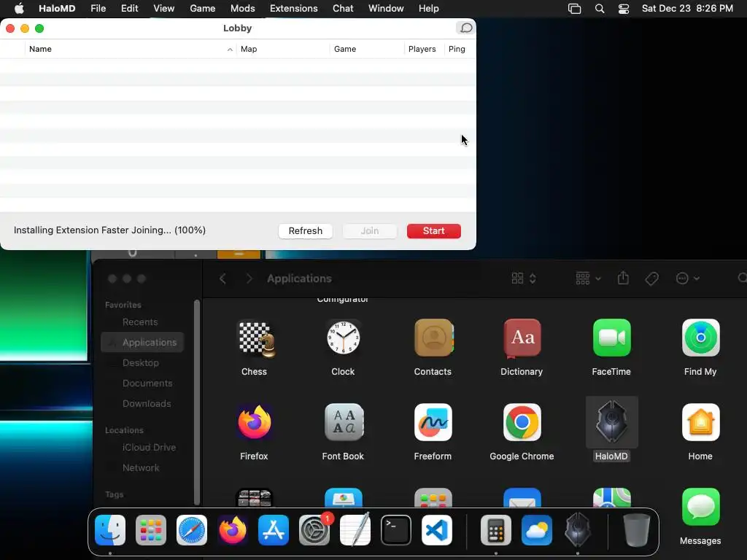This screenshot has height=560, width=747.
Task: Go back in Finder window
Action: (222, 279)
